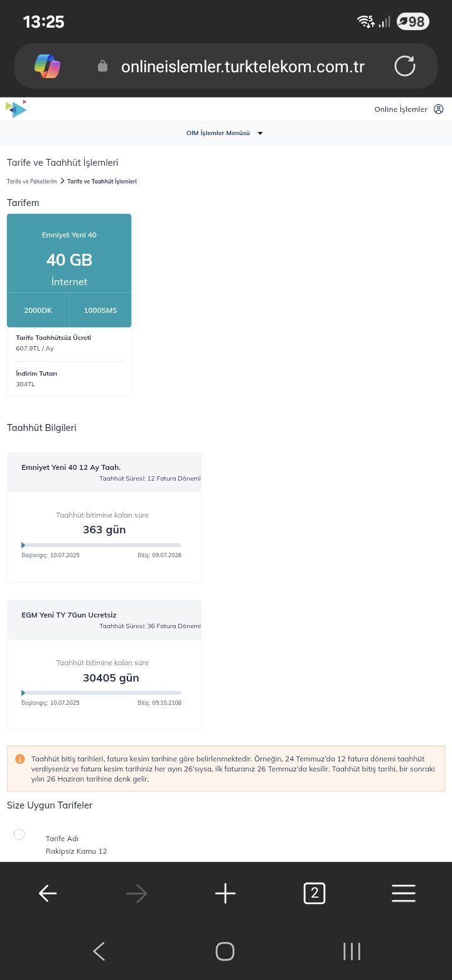The width and height of the screenshot is (452, 980).
Task: Expand the OIM İşlemler Menüsü dropdown
Action: point(225,133)
